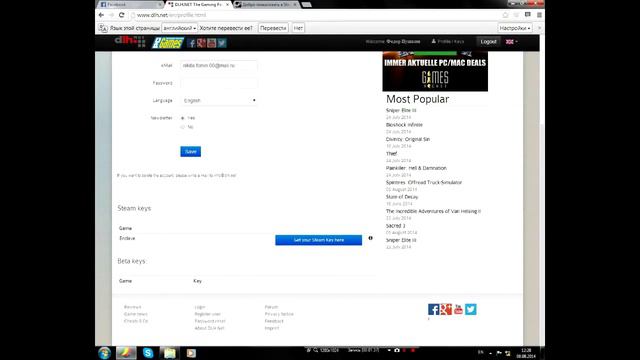Image resolution: width=640 pixels, height=360 pixels.
Task: Click the chat-bubble extension icon in toolbar
Action: pos(528,15)
